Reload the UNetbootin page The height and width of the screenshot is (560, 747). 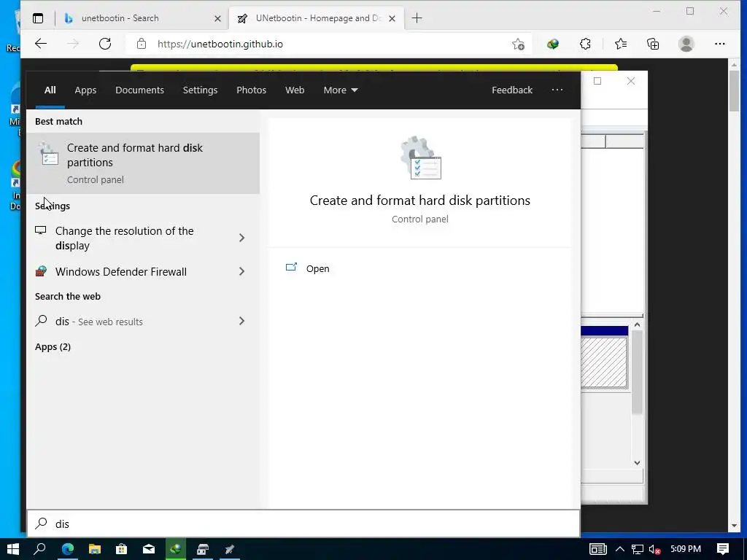[105, 44]
